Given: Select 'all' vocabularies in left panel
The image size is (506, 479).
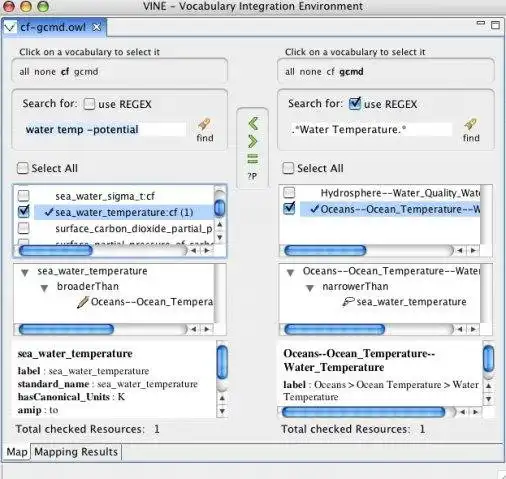Looking at the screenshot, I should [x=24, y=72].
